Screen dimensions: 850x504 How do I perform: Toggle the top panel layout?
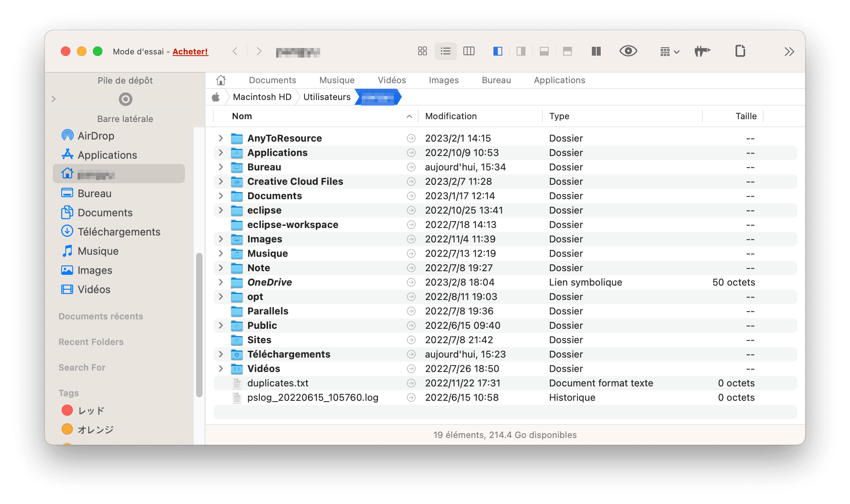click(567, 51)
